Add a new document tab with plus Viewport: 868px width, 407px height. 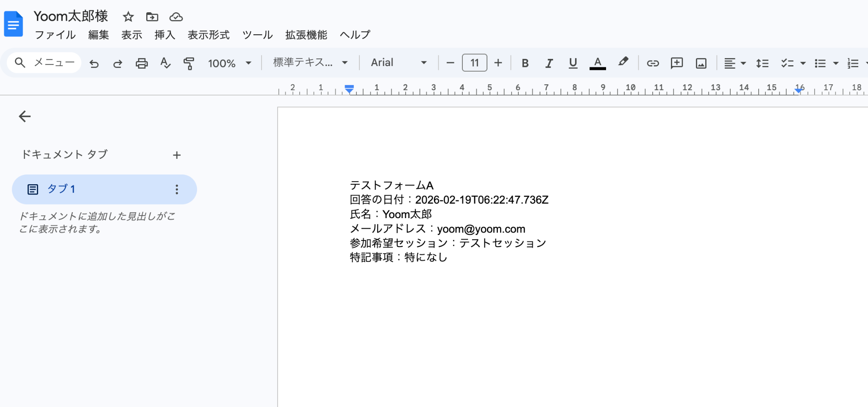coord(177,155)
